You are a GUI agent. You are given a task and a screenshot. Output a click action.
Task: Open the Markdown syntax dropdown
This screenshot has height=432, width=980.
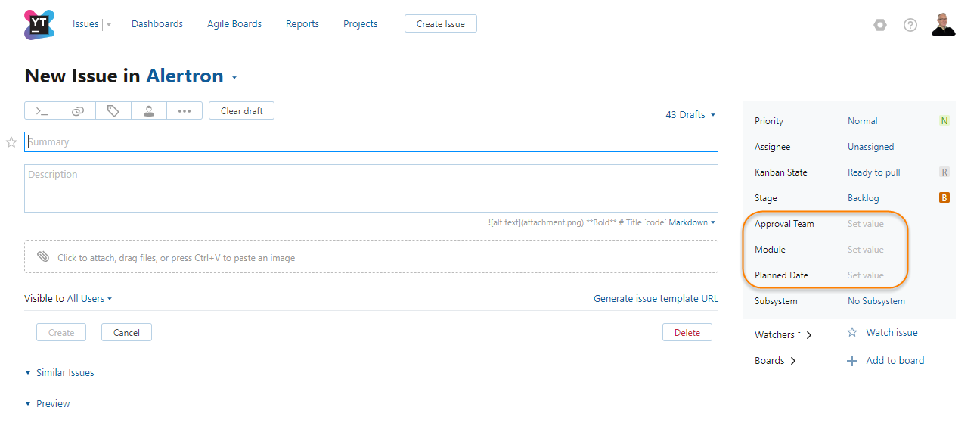tap(692, 222)
